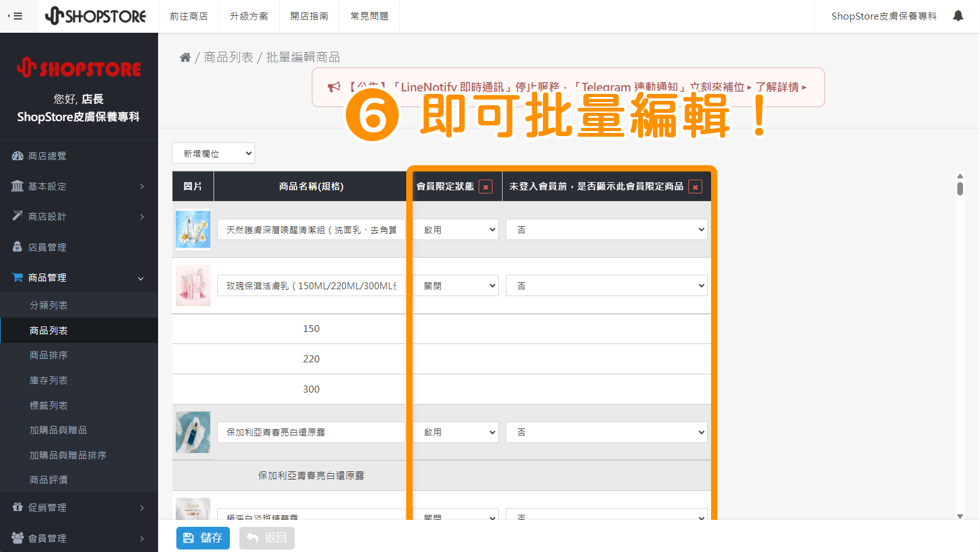This screenshot has height=552, width=980.
Task: Expand 促銷管理 menu
Action: (79, 507)
